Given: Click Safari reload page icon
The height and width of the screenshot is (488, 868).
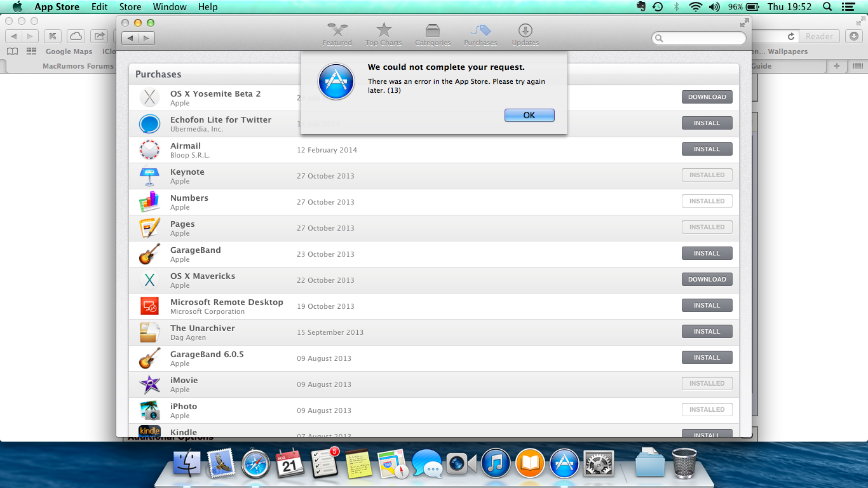Looking at the screenshot, I should [791, 36].
